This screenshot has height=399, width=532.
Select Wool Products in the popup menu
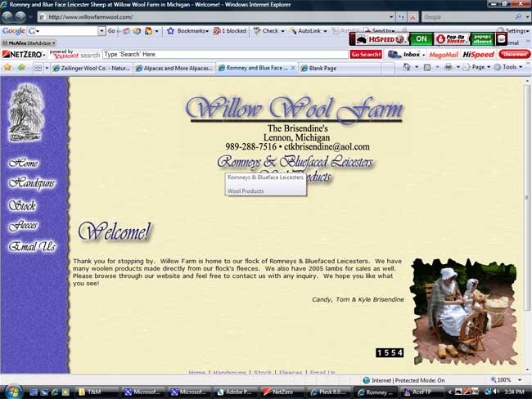(x=246, y=191)
